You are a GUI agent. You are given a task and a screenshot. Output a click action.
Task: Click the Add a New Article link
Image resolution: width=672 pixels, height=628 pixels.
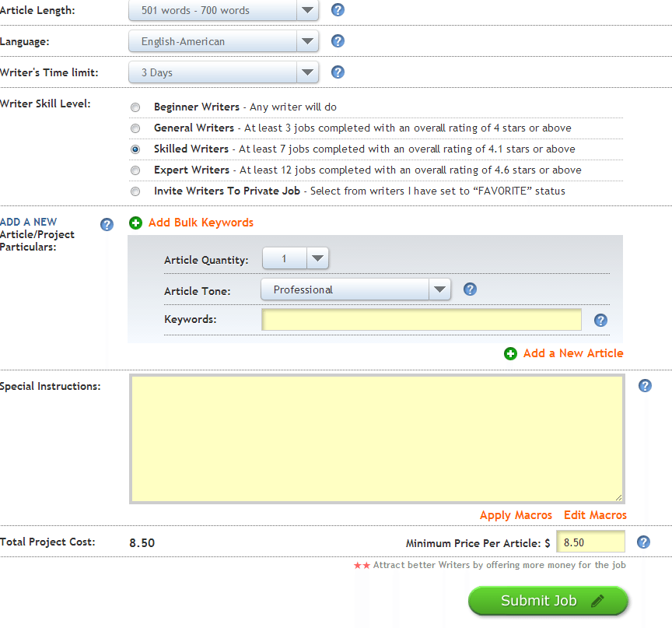[573, 353]
